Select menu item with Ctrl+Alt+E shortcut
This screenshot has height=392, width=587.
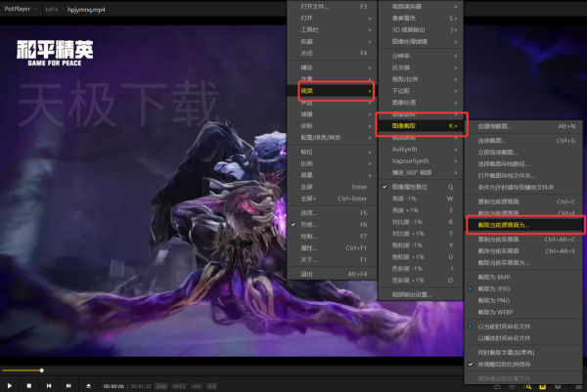click(x=523, y=250)
